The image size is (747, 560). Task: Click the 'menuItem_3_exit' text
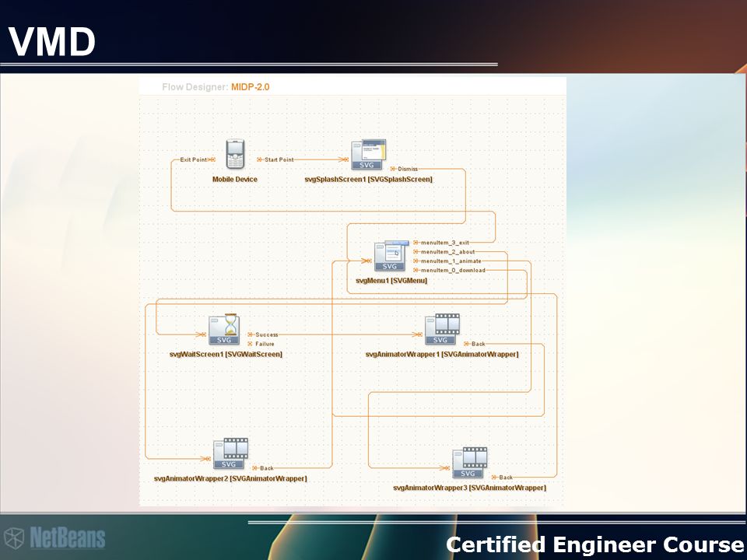pyautogui.click(x=445, y=243)
